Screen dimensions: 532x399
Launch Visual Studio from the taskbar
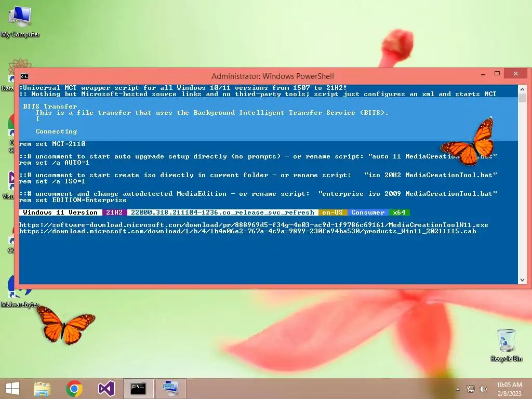click(x=106, y=389)
